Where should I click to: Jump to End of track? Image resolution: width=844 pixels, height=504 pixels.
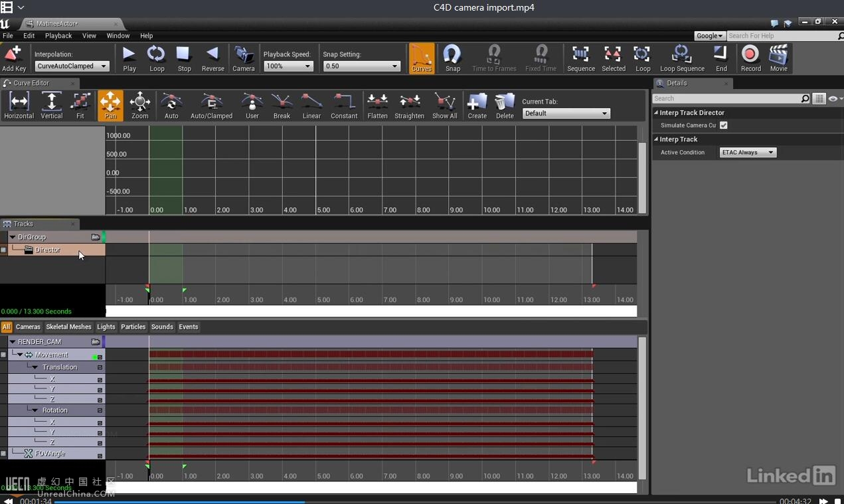point(721,58)
